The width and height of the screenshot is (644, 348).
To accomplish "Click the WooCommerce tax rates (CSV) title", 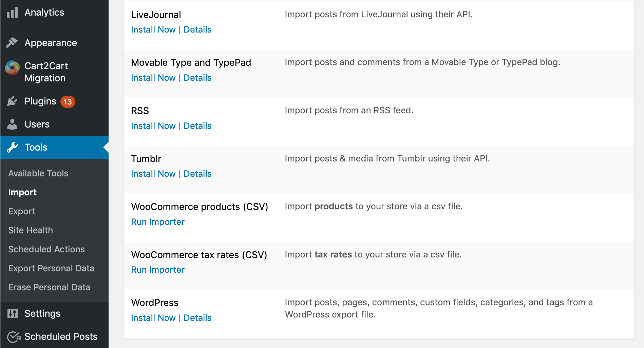I will coord(199,255).
